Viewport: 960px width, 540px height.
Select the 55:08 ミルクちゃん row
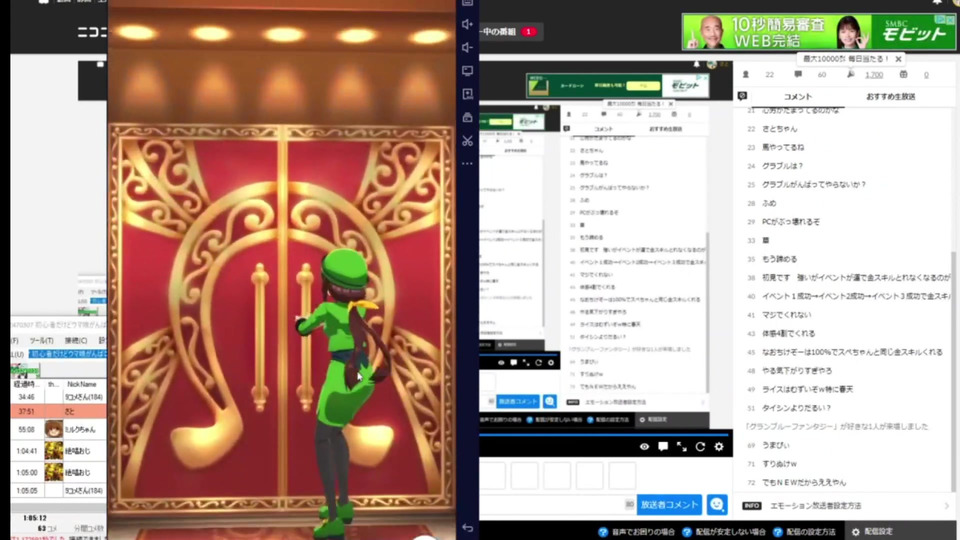59,429
